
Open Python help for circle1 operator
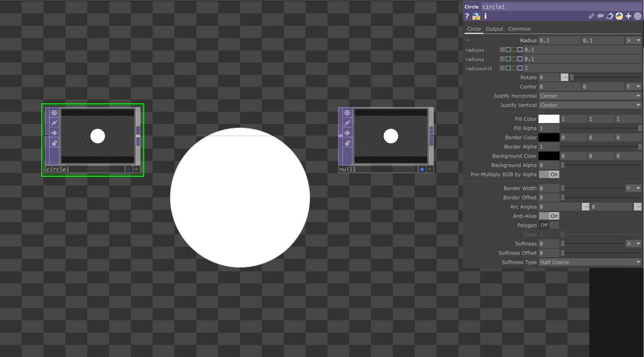pyautogui.click(x=476, y=16)
